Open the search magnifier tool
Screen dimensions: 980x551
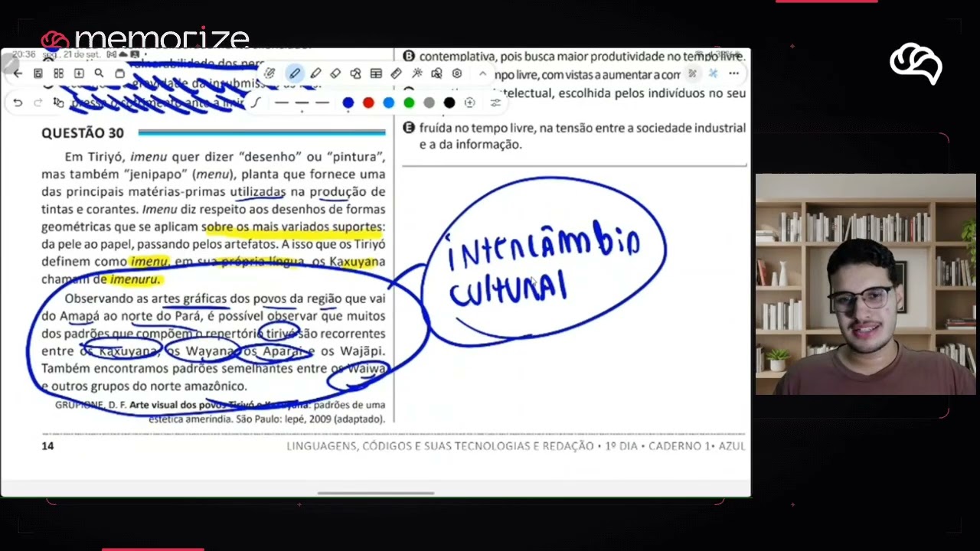(99, 73)
